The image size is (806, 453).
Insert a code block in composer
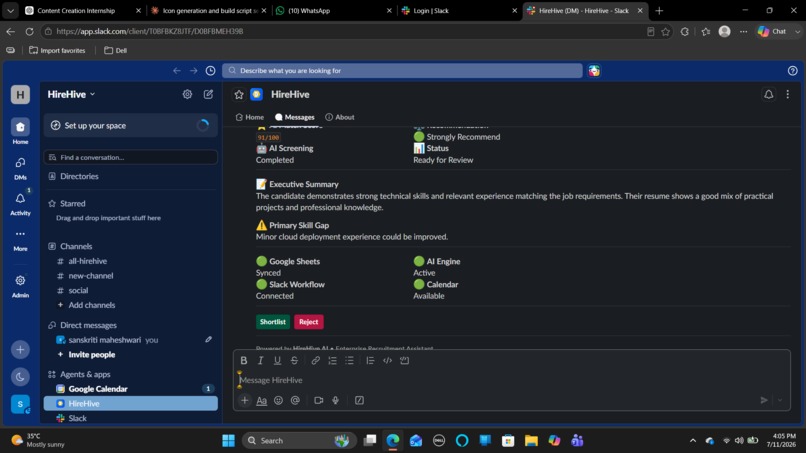coord(405,360)
